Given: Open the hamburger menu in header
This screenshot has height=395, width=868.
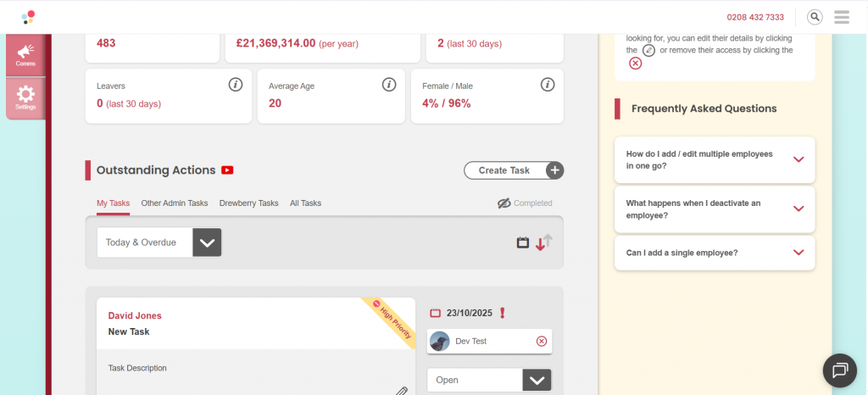Looking at the screenshot, I should [x=842, y=17].
